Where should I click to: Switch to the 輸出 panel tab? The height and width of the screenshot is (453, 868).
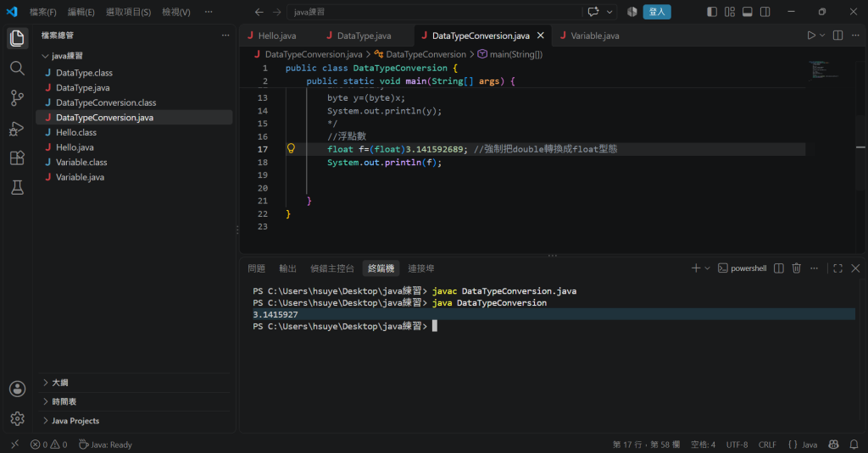288,268
